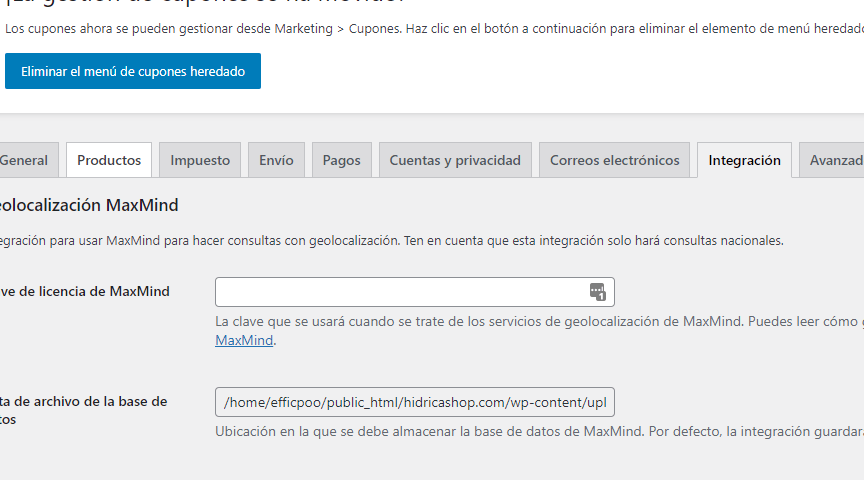Go to the Pagos tab

click(342, 160)
